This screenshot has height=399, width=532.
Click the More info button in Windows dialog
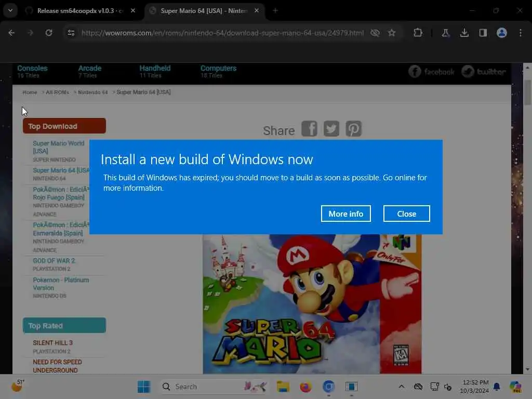345,214
